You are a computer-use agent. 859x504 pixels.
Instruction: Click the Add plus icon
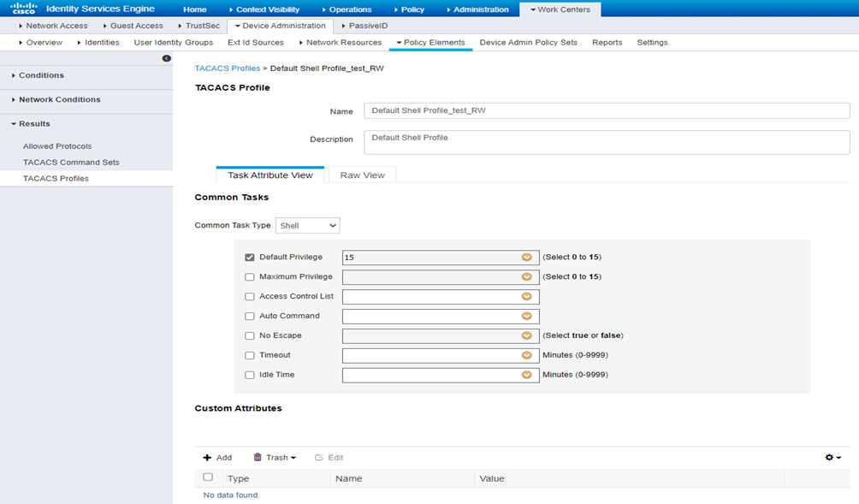(207, 458)
